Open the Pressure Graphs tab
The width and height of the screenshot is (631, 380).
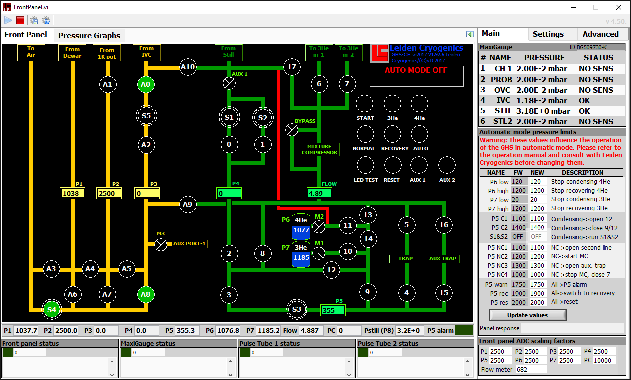coord(89,35)
